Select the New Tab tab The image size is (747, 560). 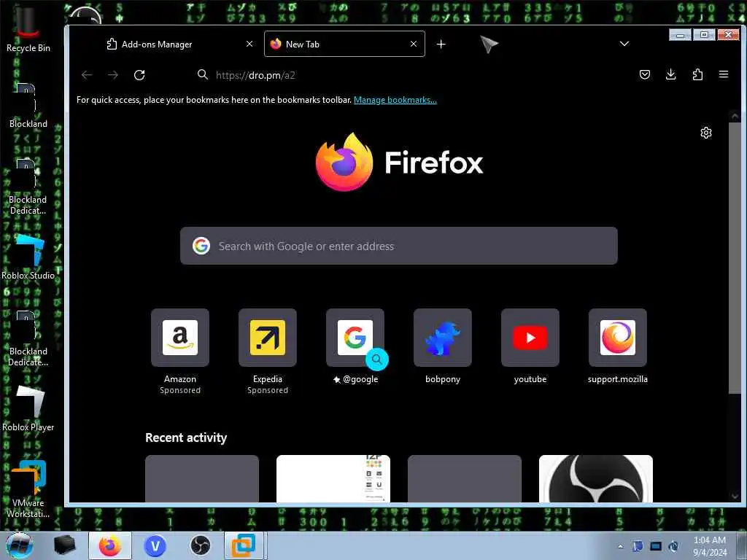point(344,44)
